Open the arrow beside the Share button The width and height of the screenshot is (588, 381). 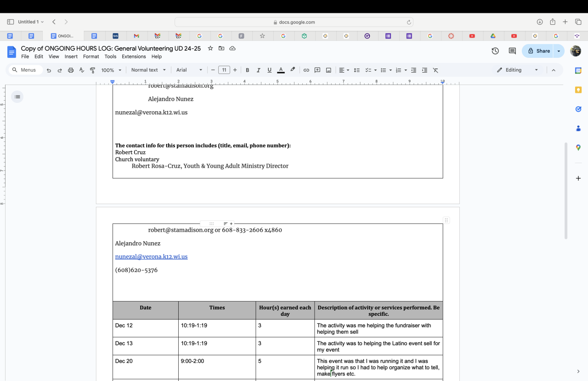(x=559, y=51)
